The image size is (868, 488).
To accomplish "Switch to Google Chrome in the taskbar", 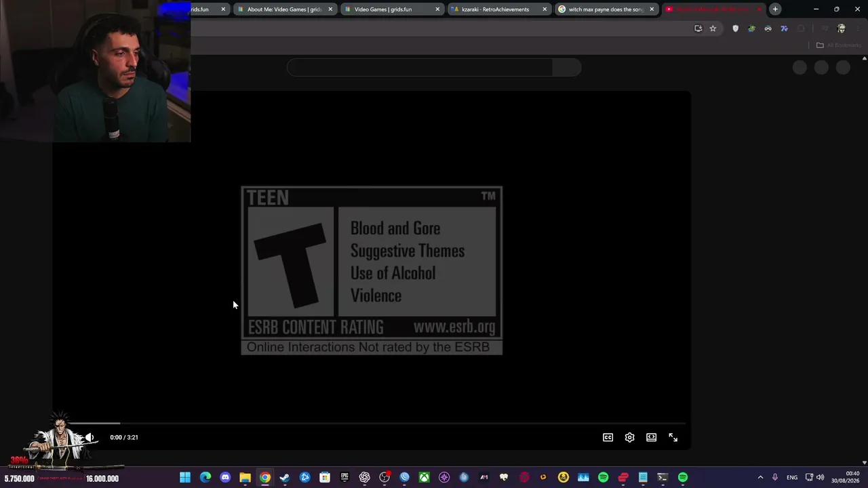I will (x=265, y=477).
